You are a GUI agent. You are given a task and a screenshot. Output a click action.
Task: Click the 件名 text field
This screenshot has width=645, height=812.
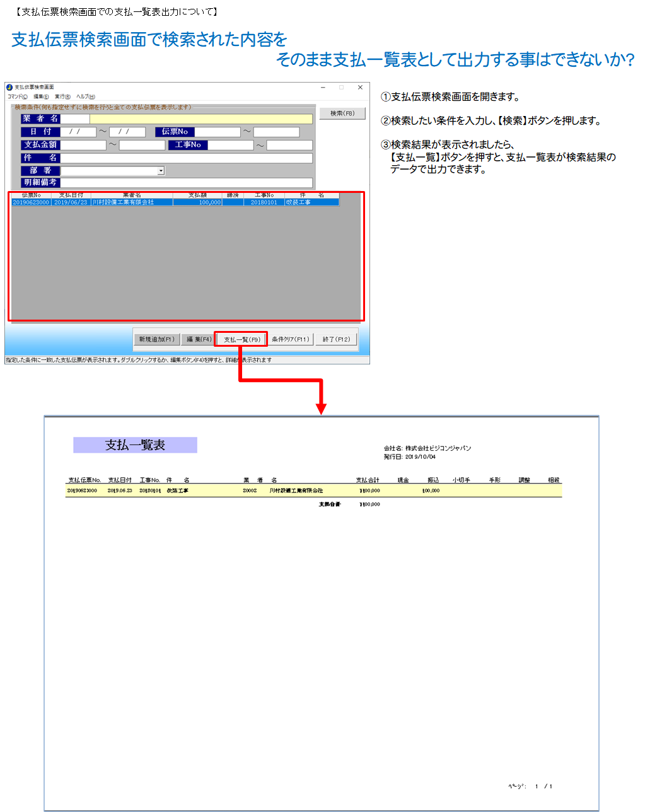click(x=186, y=158)
